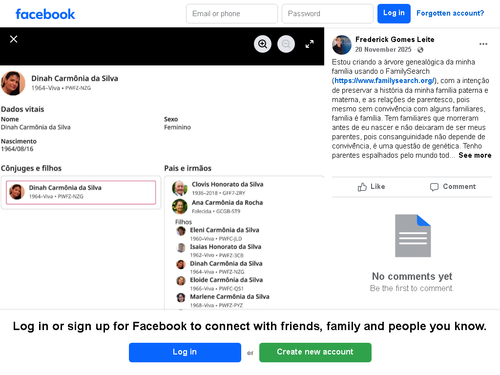Open the post options three-dot menu

point(483,44)
